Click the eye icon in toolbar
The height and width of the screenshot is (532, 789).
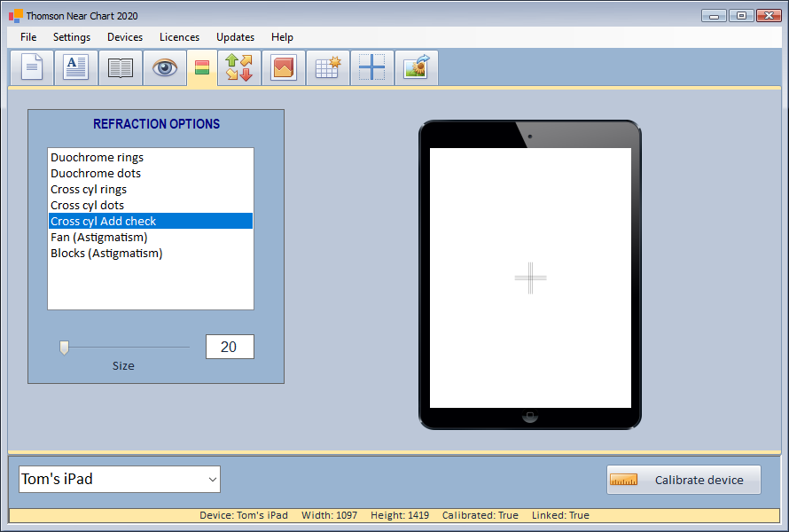click(x=165, y=68)
